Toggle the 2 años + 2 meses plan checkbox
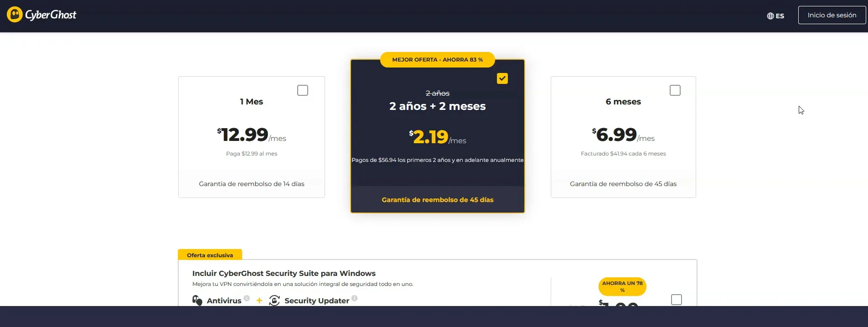The height and width of the screenshot is (327, 868). [502, 78]
